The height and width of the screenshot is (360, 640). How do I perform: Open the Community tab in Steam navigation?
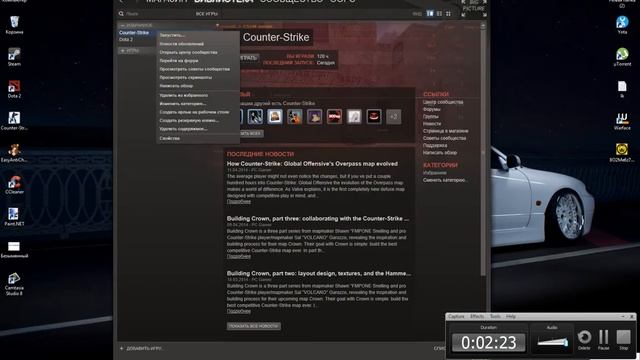(x=291, y=1)
